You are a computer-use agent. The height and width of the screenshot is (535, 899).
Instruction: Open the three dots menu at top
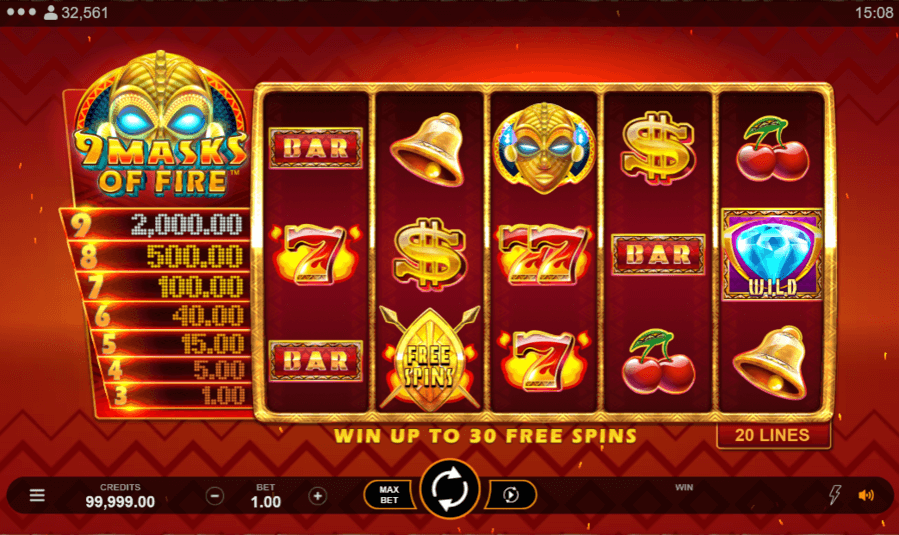click(x=21, y=12)
